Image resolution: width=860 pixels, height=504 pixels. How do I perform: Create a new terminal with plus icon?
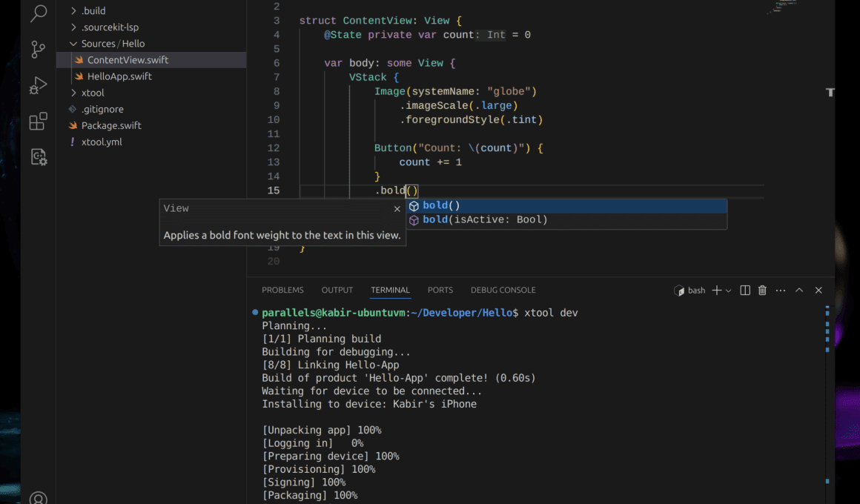[x=716, y=291]
